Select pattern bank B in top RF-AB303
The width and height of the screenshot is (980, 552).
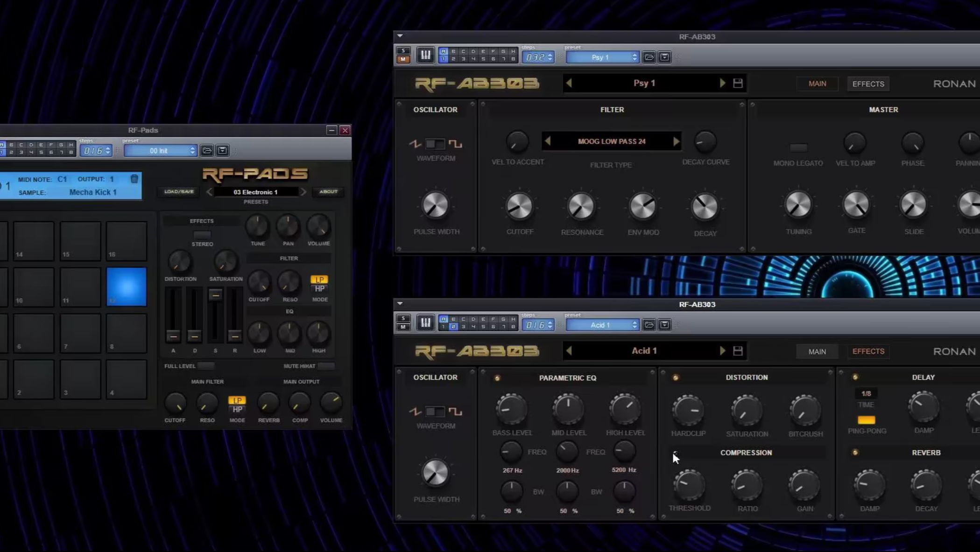pos(453,51)
